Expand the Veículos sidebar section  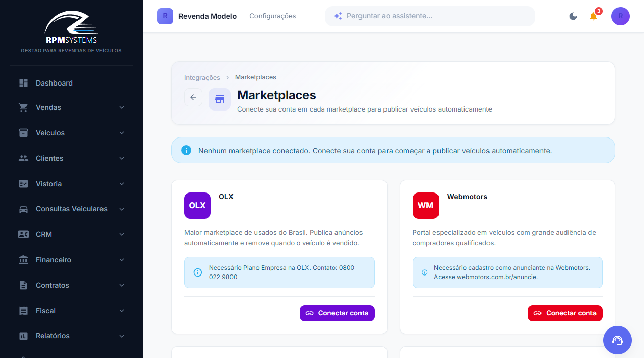(71, 133)
